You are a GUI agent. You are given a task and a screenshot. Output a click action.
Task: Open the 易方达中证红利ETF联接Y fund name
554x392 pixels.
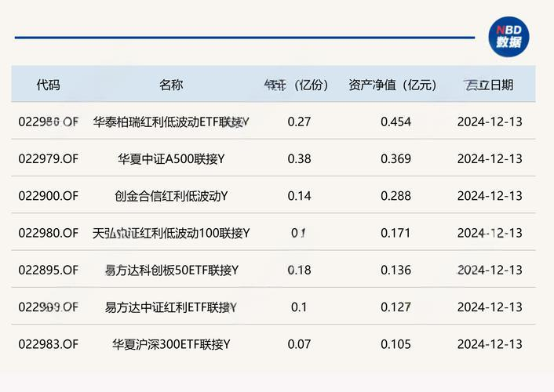(171, 307)
